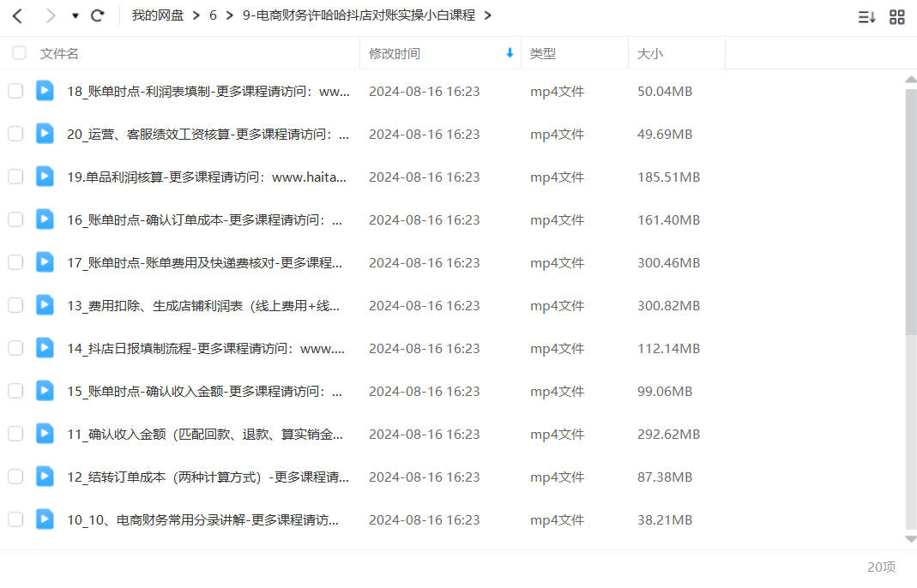Click video icon of 11_确认收入金额
This screenshot has width=917, height=588.
pyautogui.click(x=45, y=434)
